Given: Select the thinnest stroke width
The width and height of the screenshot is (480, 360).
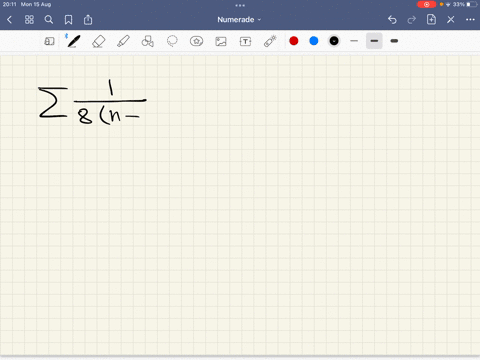Looking at the screenshot, I should tap(354, 41).
